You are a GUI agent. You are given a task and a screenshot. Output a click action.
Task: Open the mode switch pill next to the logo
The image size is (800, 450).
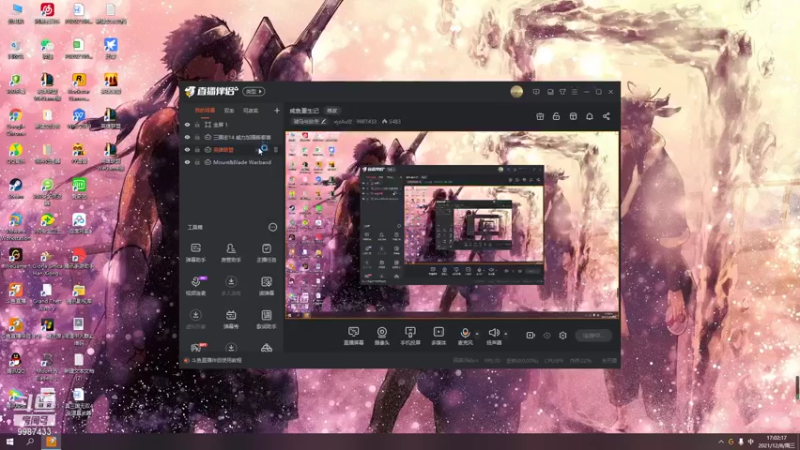coord(254,92)
